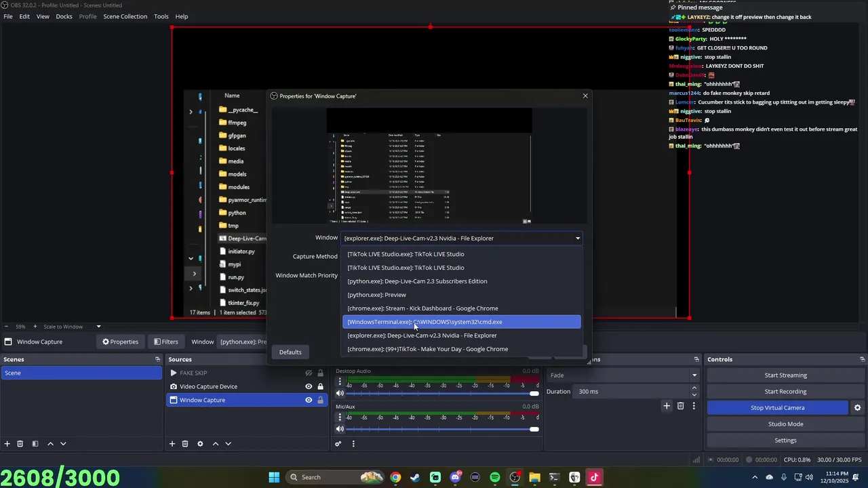The height and width of the screenshot is (488, 868).
Task: Lock the Window Capture source
Action: coord(320,400)
